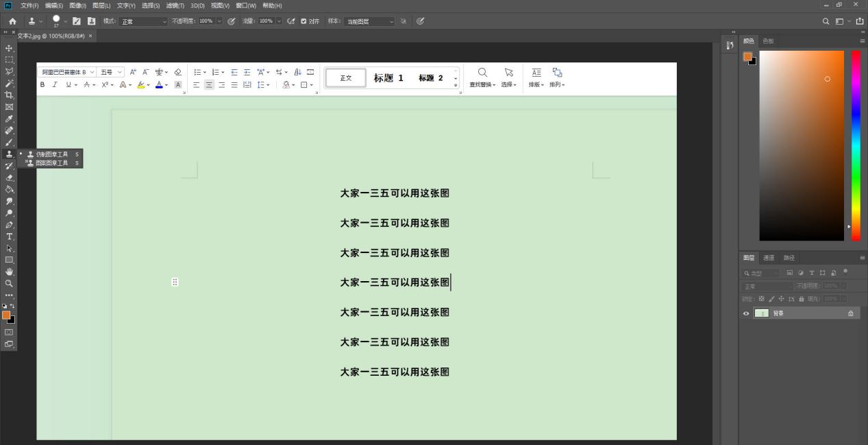This screenshot has height=445, width=868.
Task: Select the Path Selection tool
Action: [x=9, y=248]
